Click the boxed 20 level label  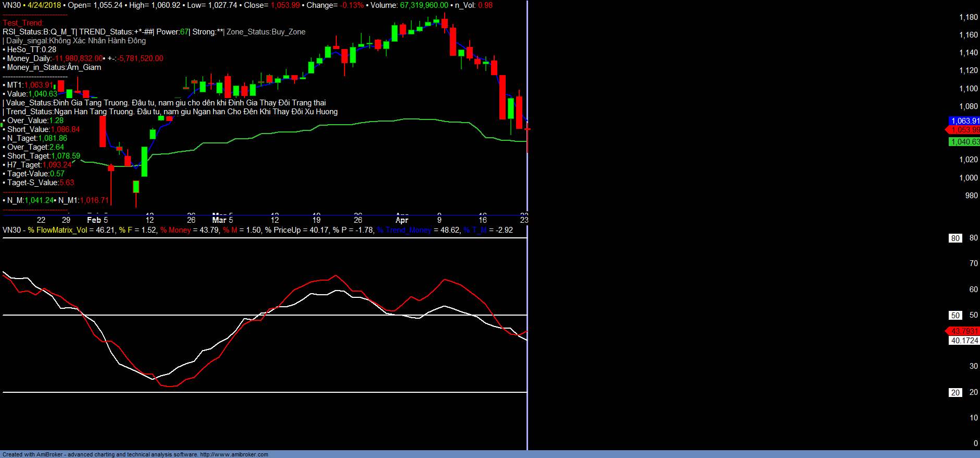[x=955, y=393]
